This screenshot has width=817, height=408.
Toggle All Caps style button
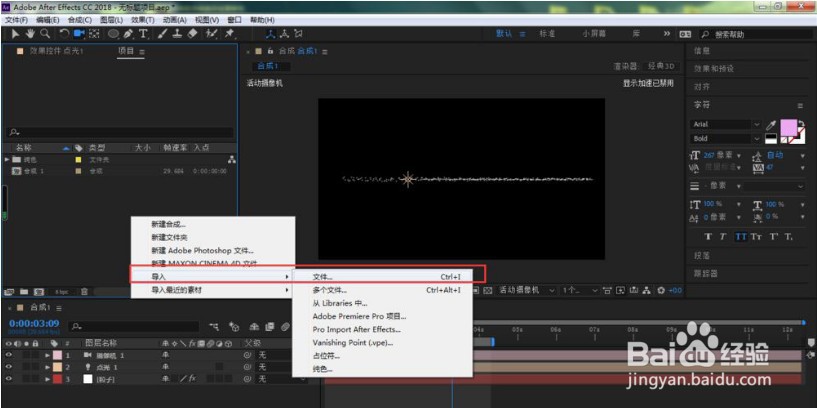point(740,237)
